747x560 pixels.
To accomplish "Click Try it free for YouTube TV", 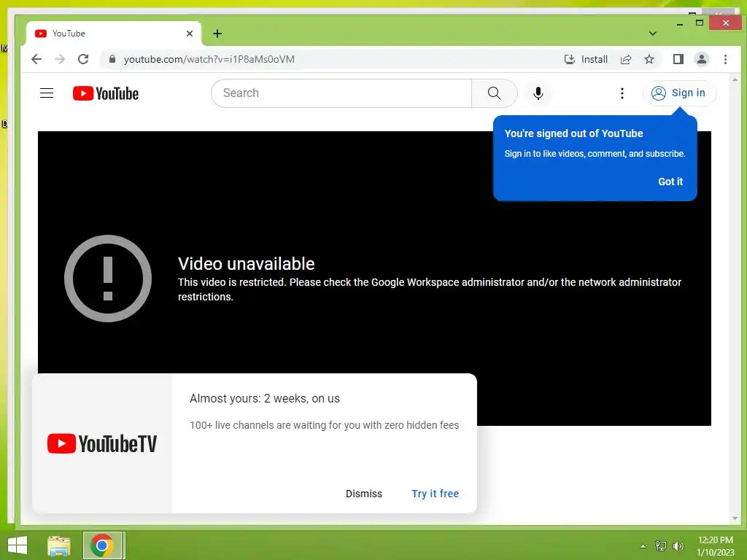I will (x=435, y=494).
